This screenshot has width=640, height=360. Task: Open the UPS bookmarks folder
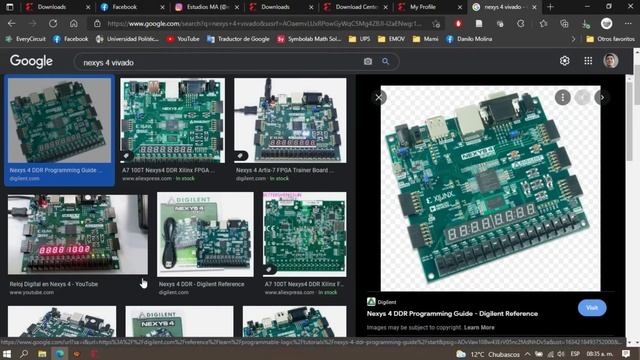pos(359,39)
